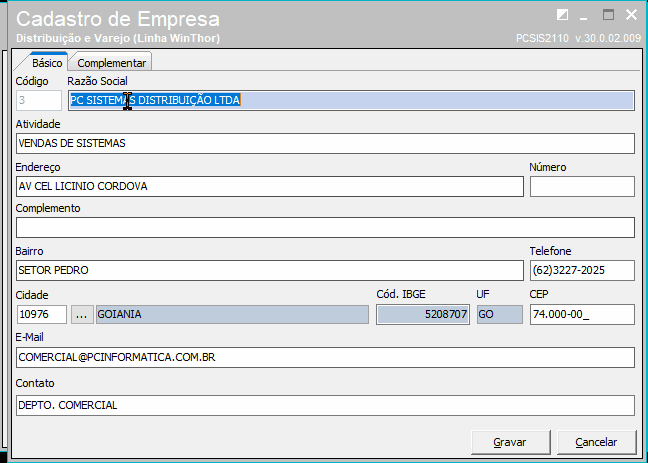
Task: Click the Endereço label
Action: 38,167
